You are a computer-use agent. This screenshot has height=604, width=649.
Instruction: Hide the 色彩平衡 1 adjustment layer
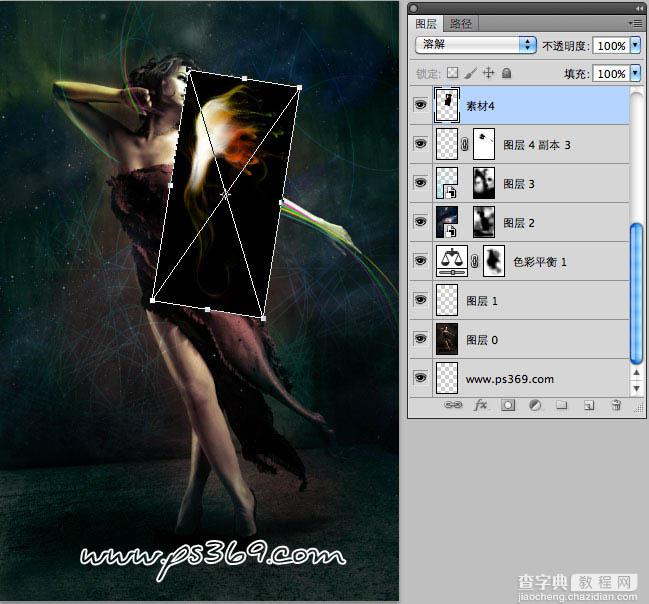click(x=421, y=260)
